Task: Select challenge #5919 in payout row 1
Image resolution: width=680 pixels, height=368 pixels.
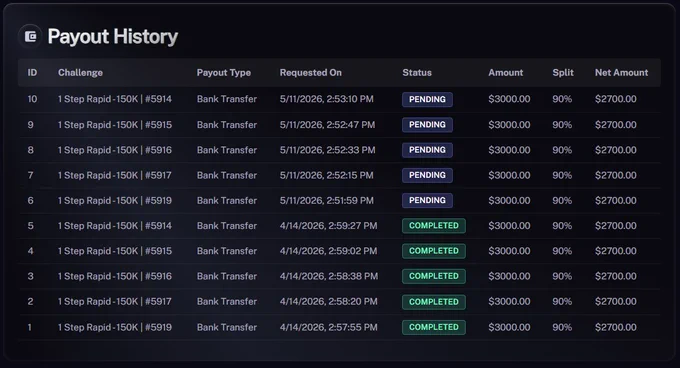Action: pos(115,327)
